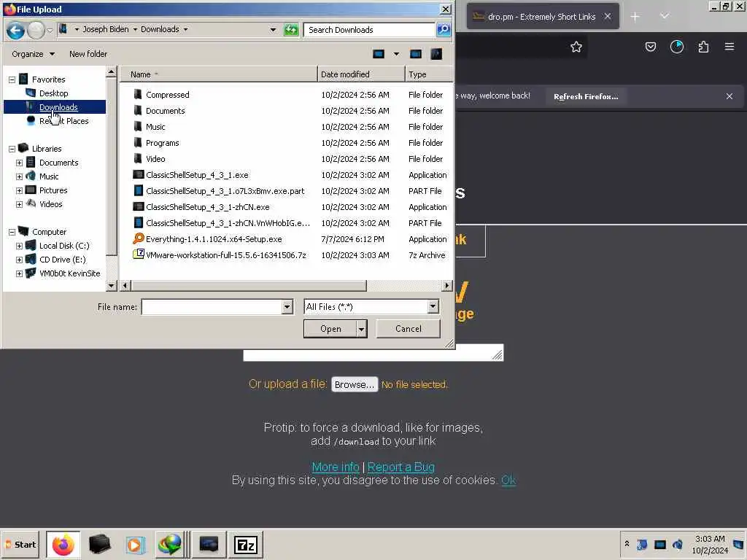The height and width of the screenshot is (560, 747).
Task: Click the Back arrow in File Upload dialog
Action: (x=15, y=30)
